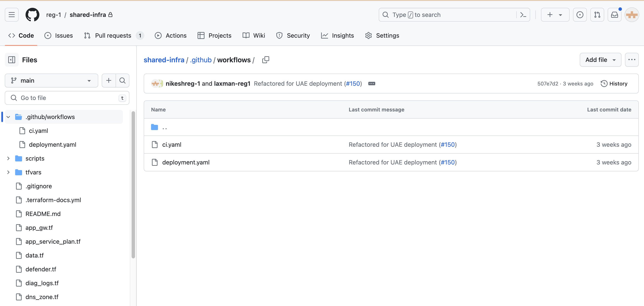
Task: Expand the scripts folder
Action: click(x=8, y=158)
